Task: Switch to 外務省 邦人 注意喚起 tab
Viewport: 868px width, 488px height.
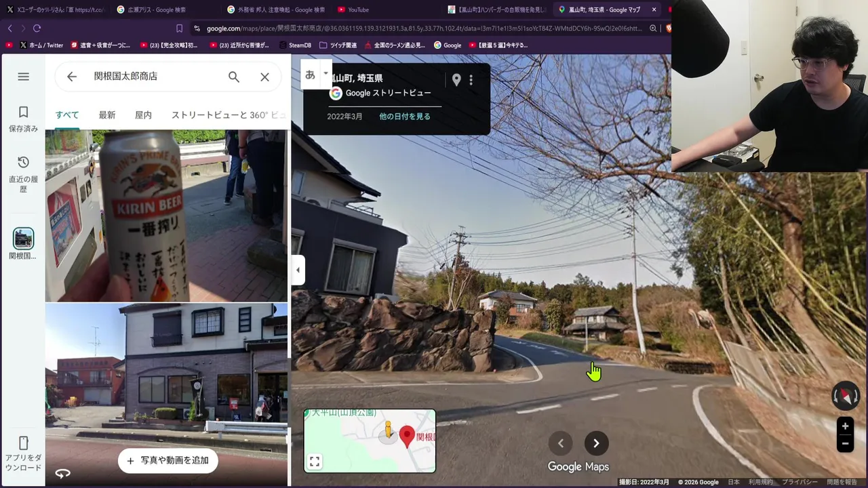Action: (275, 9)
